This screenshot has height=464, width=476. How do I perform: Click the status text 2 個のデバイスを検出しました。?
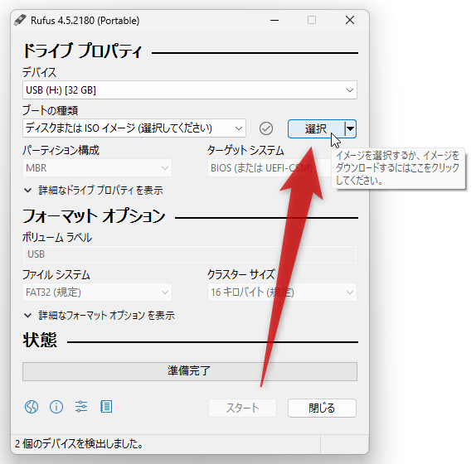click(79, 444)
